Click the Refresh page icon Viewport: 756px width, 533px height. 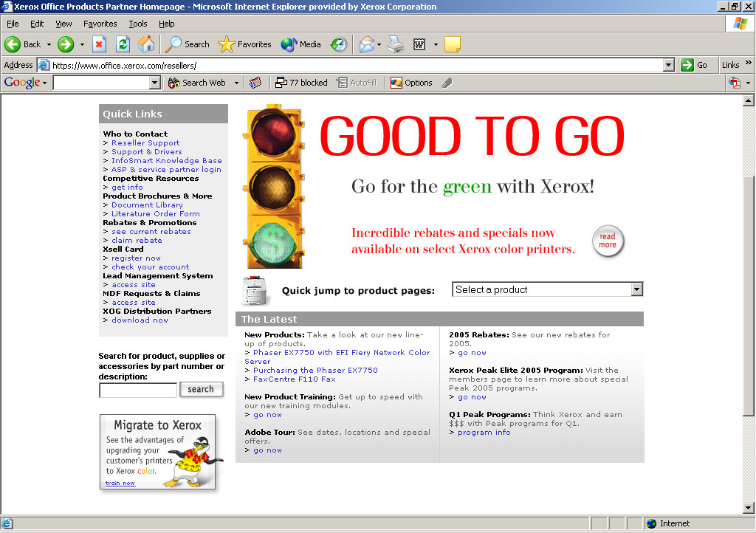click(x=123, y=44)
